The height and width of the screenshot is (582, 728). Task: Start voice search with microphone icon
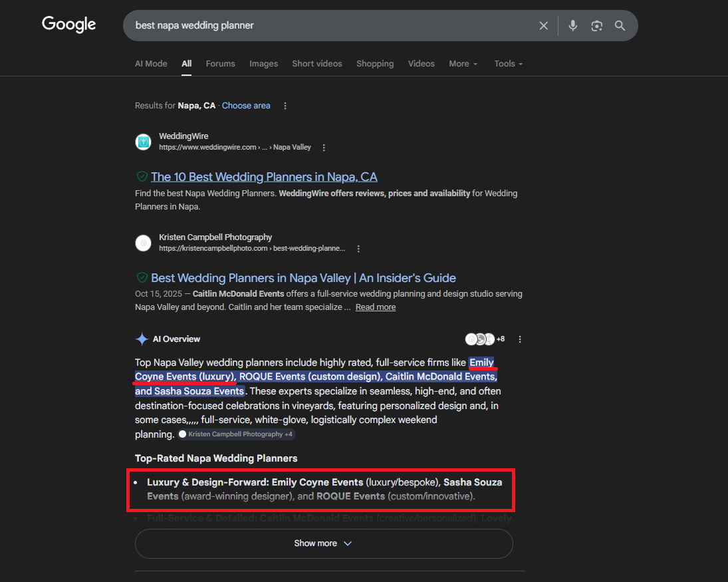(573, 25)
